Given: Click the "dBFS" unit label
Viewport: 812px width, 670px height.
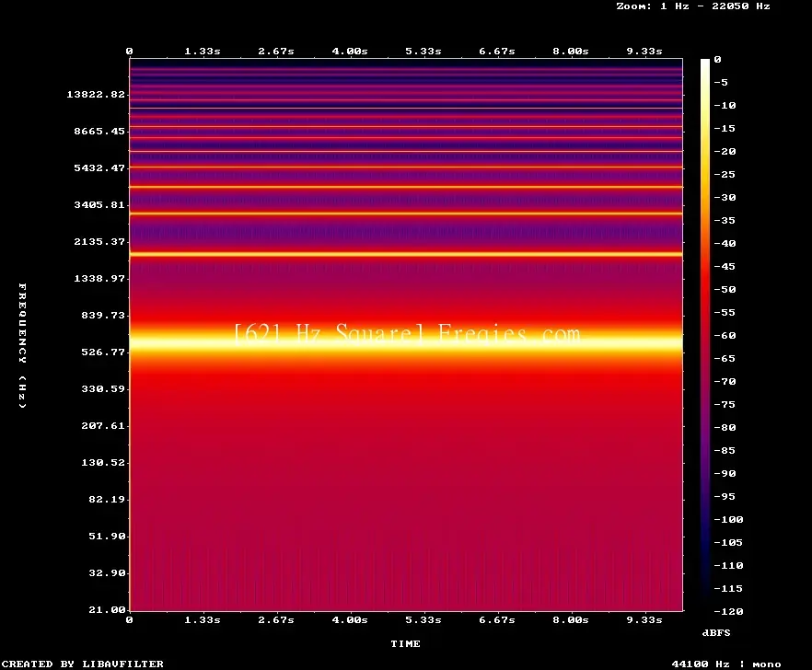Looking at the screenshot, I should click(x=716, y=632).
